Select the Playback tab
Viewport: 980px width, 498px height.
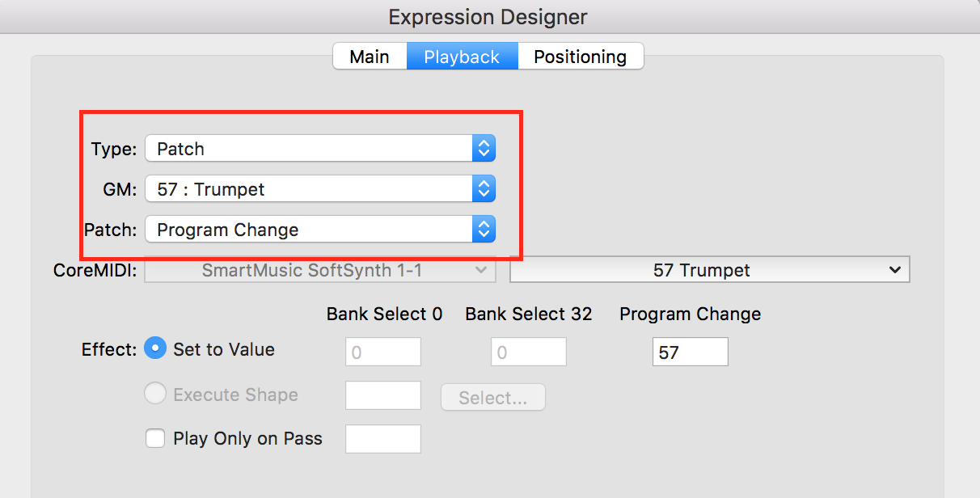click(x=462, y=57)
